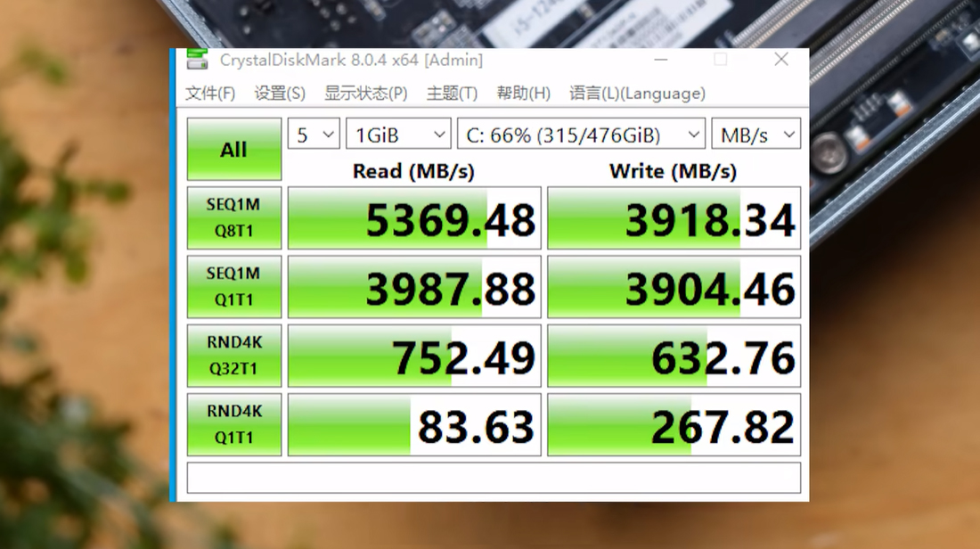Click the RND4K Q1T1 read result 83.63
980x549 pixels.
[414, 424]
